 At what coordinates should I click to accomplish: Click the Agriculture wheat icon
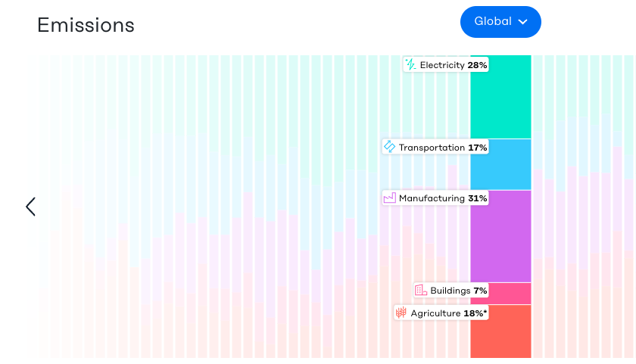pyautogui.click(x=401, y=313)
